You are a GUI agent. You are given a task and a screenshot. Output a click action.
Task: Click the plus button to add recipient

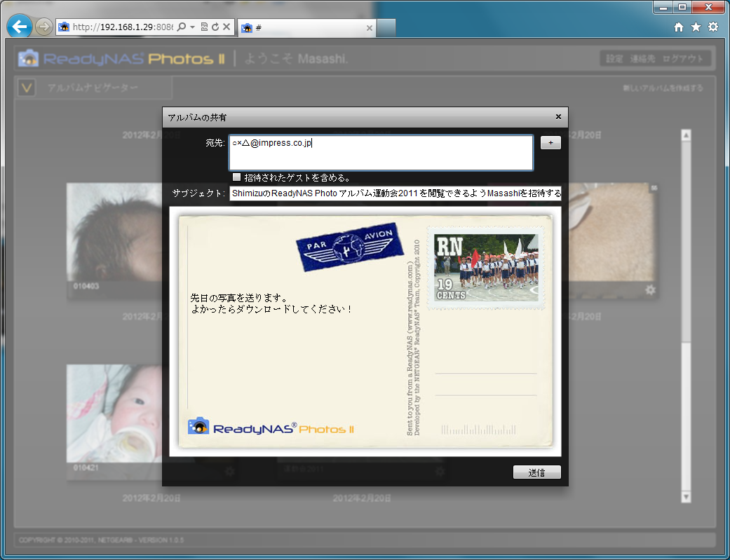550,143
